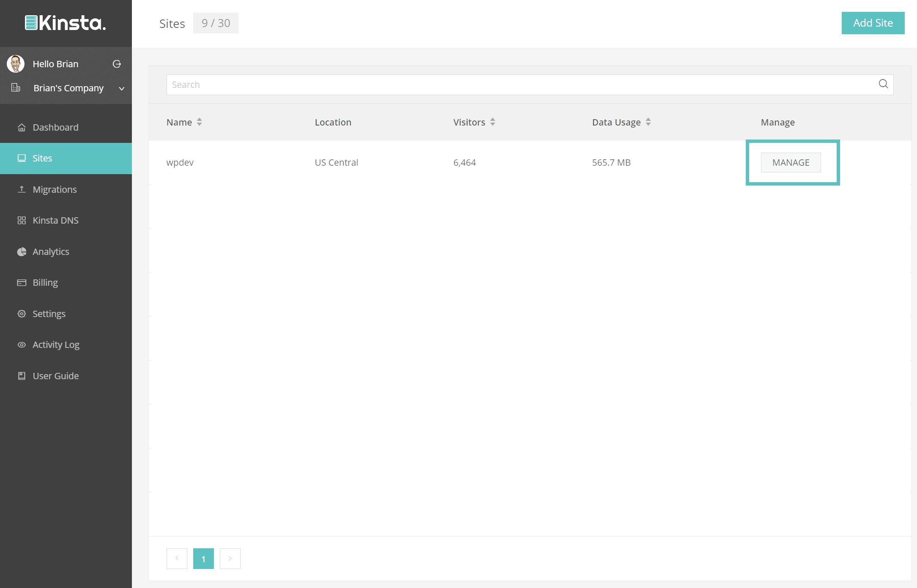Open the Kinsta DNS menu item
Image resolution: width=917 pixels, height=588 pixels.
click(55, 220)
